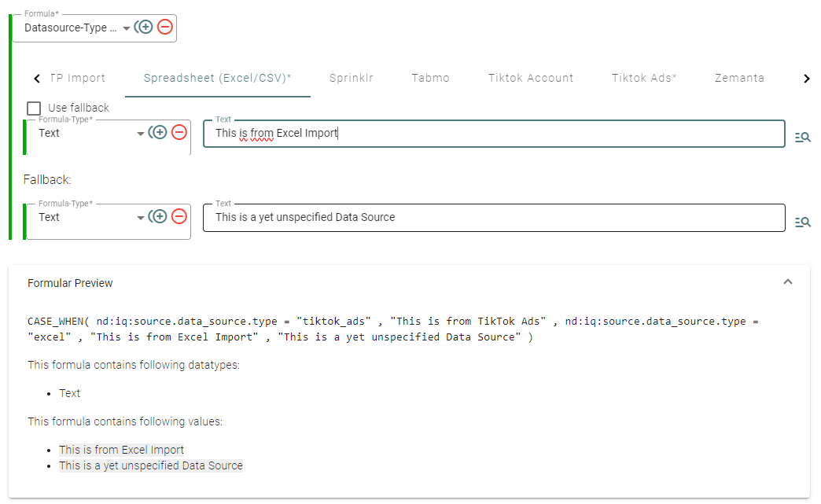This screenshot has width=821, height=504.
Task: Open the Tiktok Ads tab
Action: pos(644,78)
